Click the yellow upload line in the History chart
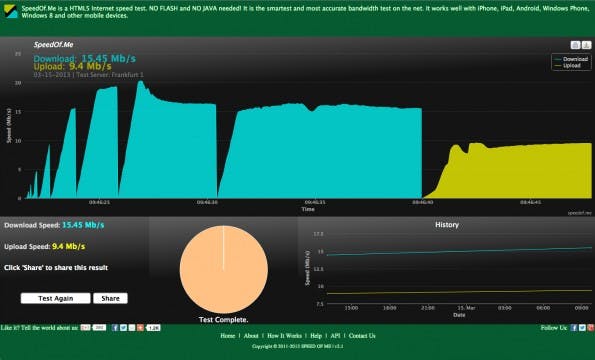595x360 pixels. (x=459, y=292)
